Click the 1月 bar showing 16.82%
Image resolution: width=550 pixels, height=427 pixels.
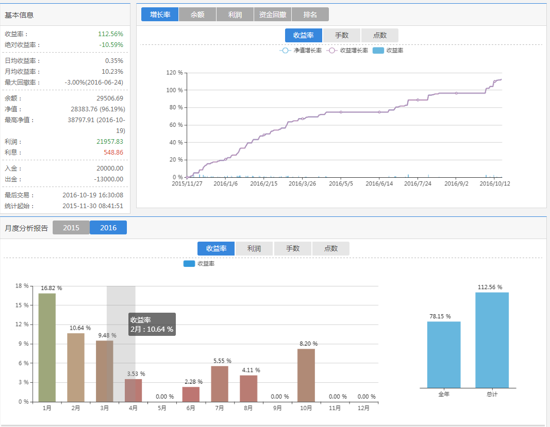pos(47,347)
